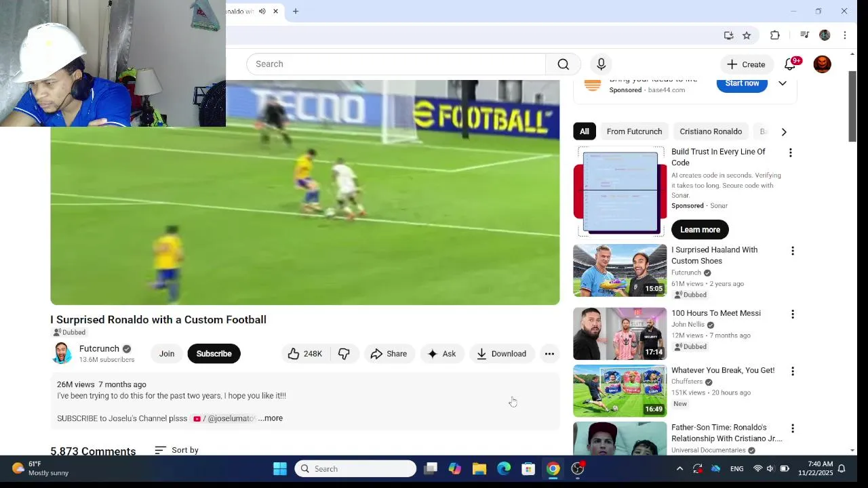Click into YouTube search field

tap(396, 64)
